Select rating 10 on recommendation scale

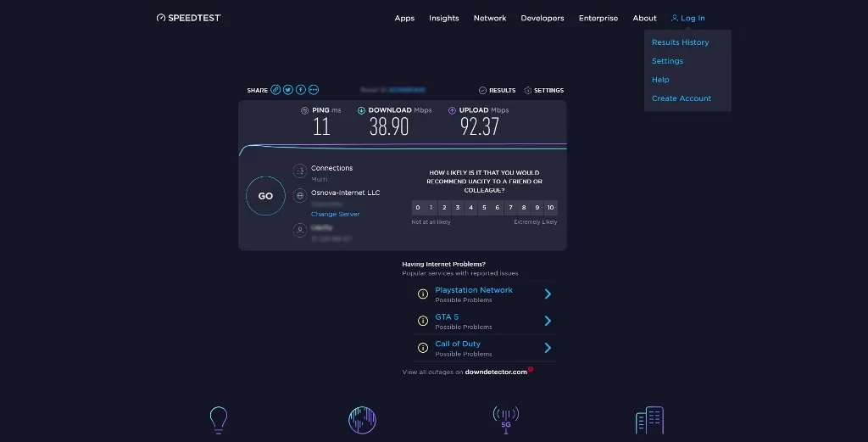551,208
